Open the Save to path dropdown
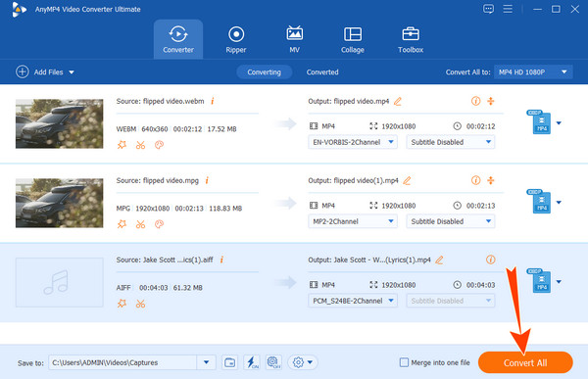Viewport: 588px width, 379px height. tap(206, 362)
